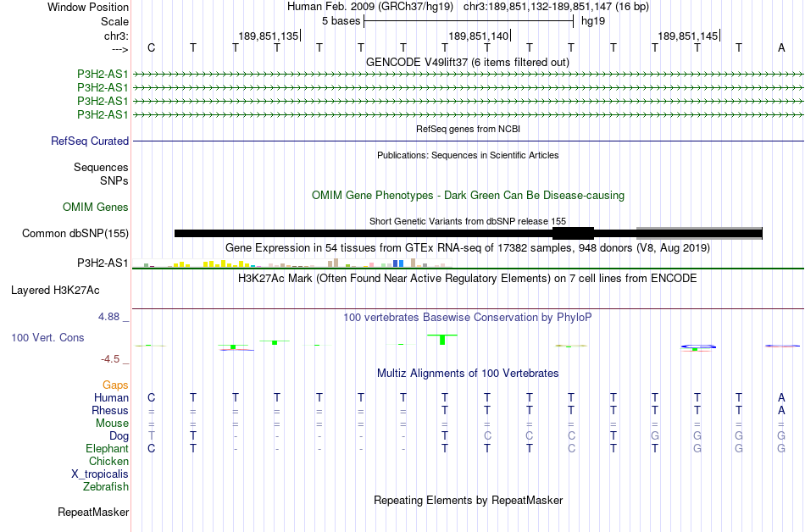Click the RepeatMasker label
The image size is (805, 532).
coord(93,512)
